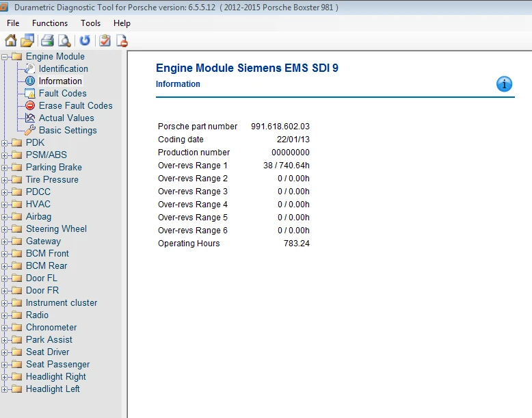Click the Gateway folder icon
The width and height of the screenshot is (532, 418).
point(16,241)
